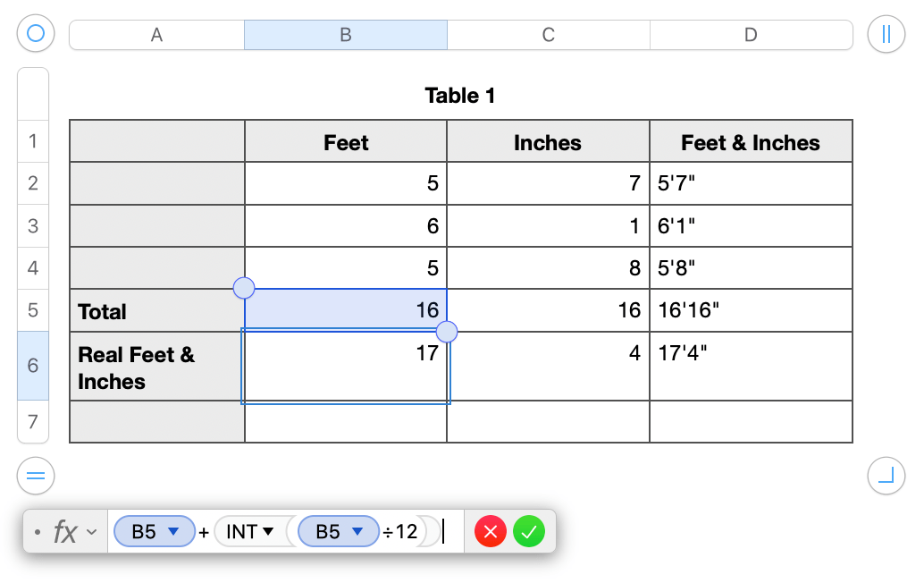Image resolution: width=924 pixels, height=583 pixels.
Task: Tap the add-rows icon at bottom-left
Action: pyautogui.click(x=35, y=477)
